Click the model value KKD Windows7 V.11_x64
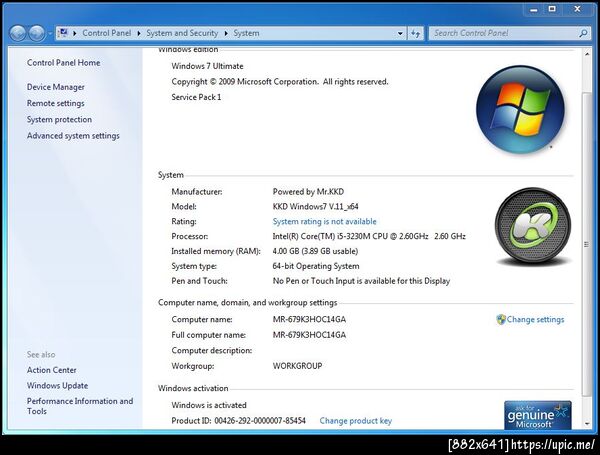600x455 pixels. (x=316, y=207)
